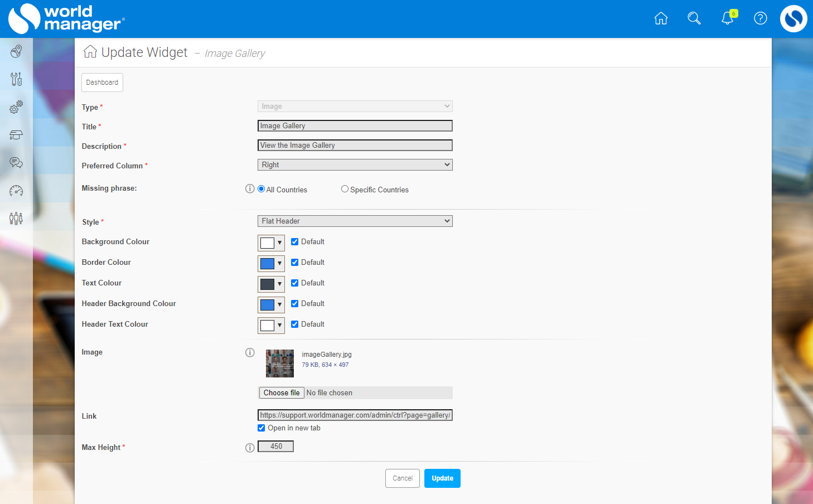Select the Specific Countries radio button
The width and height of the screenshot is (813, 504).
(344, 189)
